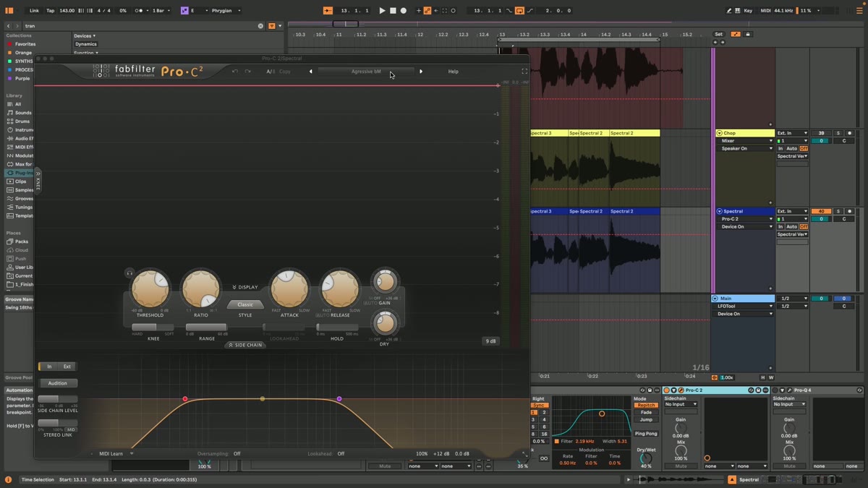Open the Classic style selector
Image resolution: width=868 pixels, height=488 pixels.
[245, 304]
